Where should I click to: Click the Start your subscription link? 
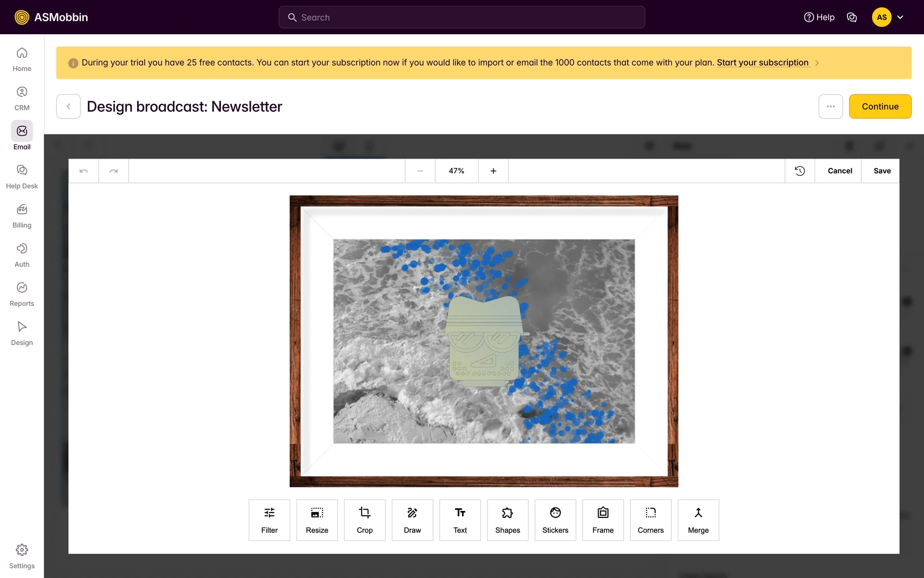(x=762, y=63)
